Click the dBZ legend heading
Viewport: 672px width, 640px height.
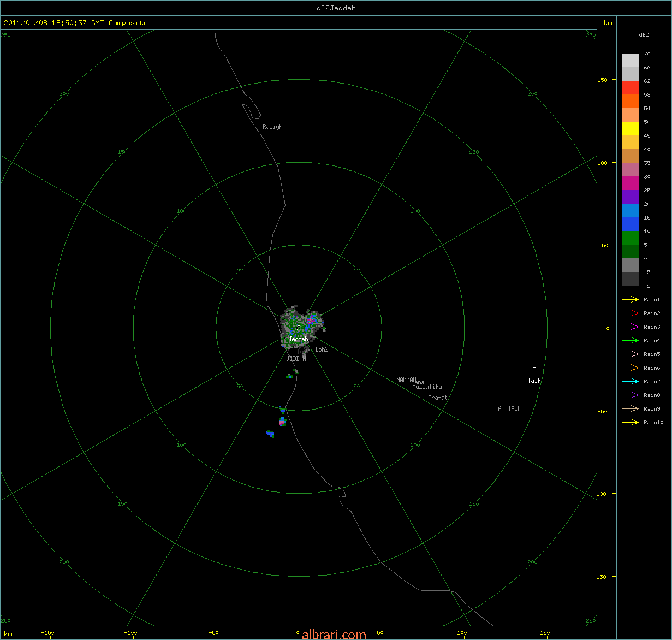(x=644, y=34)
